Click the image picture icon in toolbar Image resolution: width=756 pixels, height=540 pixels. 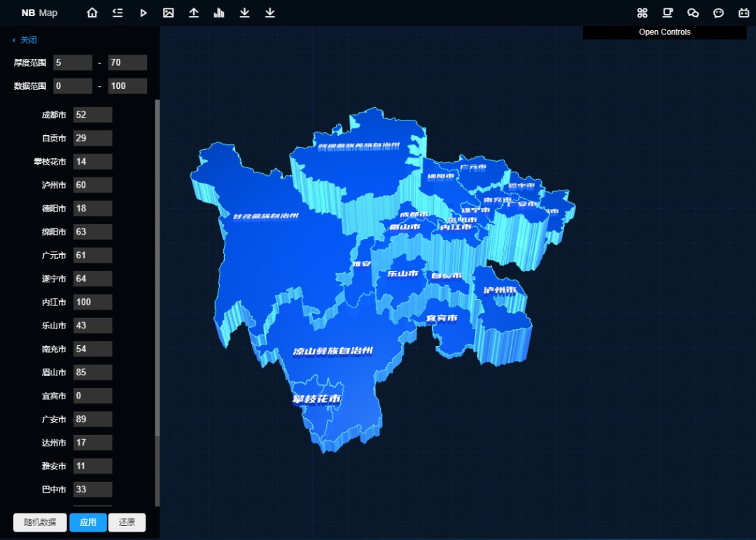[x=168, y=13]
